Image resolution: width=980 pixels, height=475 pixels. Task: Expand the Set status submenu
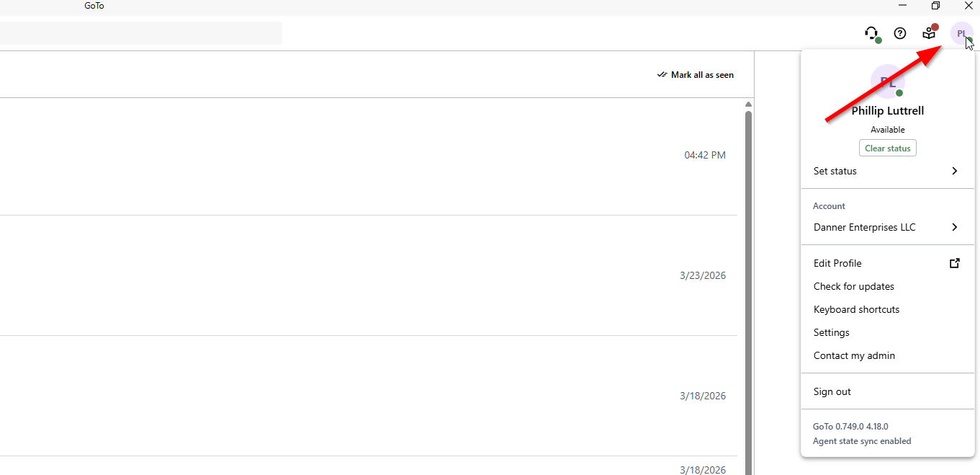(x=887, y=171)
